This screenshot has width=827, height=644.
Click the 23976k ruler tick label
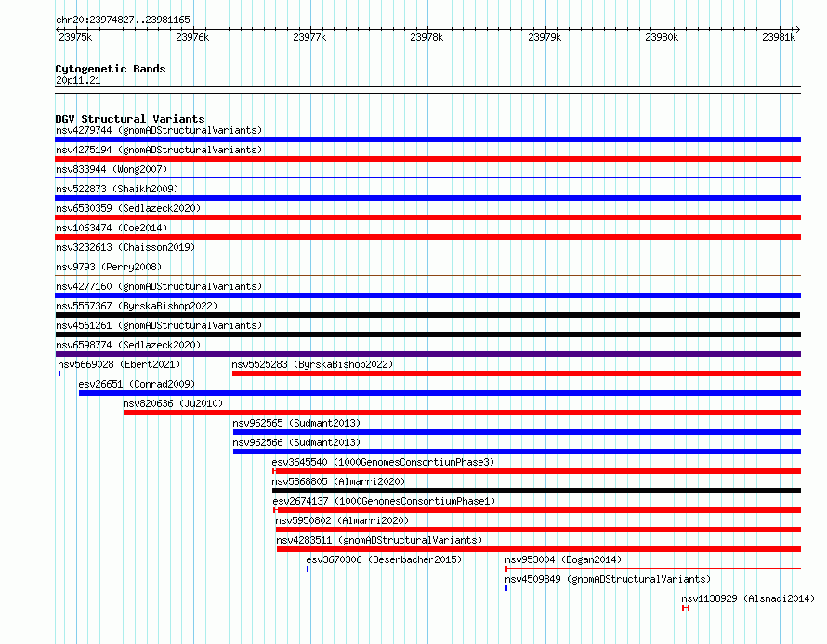pyautogui.click(x=192, y=37)
